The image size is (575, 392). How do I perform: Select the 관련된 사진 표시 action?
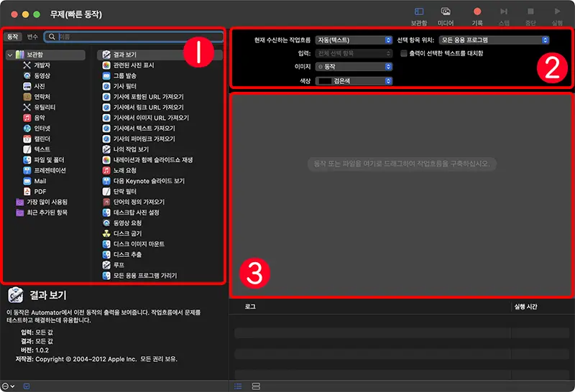(128, 65)
